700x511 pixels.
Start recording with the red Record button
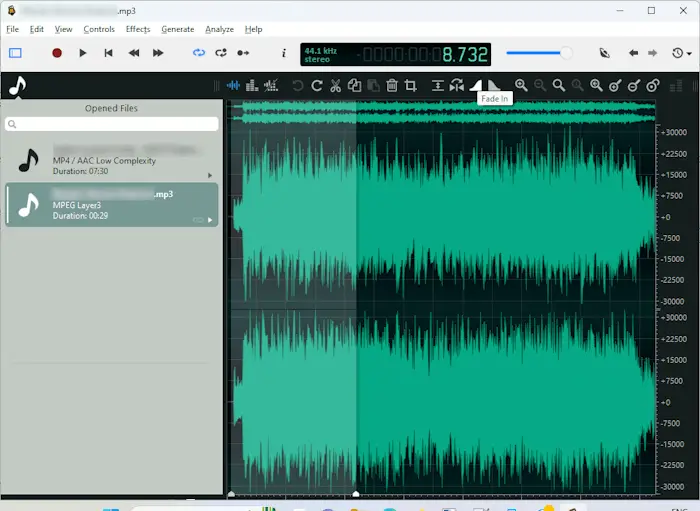point(57,53)
